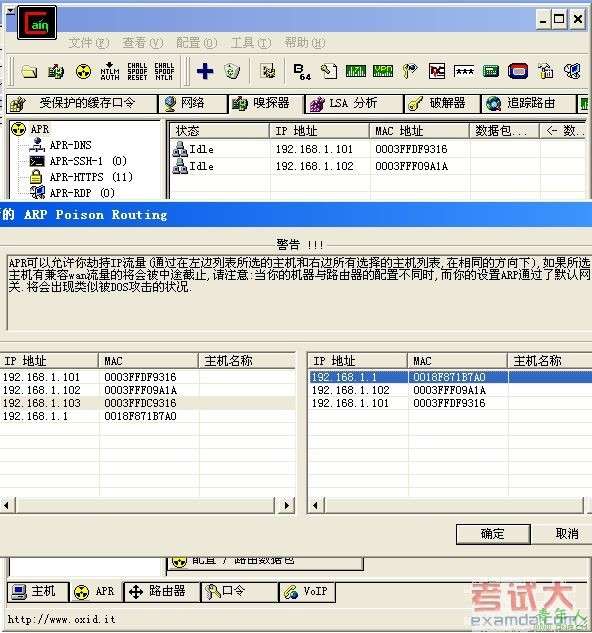Select 192.168.1.101 in left host list

click(147, 377)
